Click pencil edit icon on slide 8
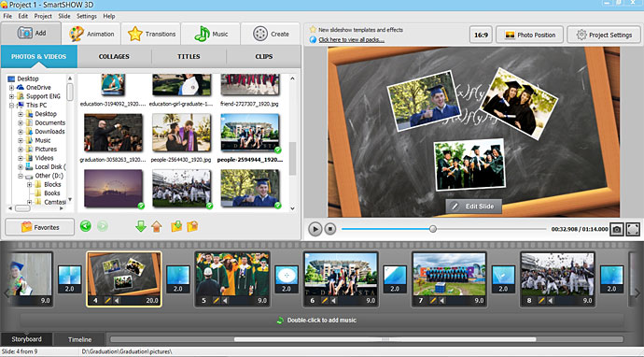This screenshot has height=357, width=644. pyautogui.click(x=541, y=301)
